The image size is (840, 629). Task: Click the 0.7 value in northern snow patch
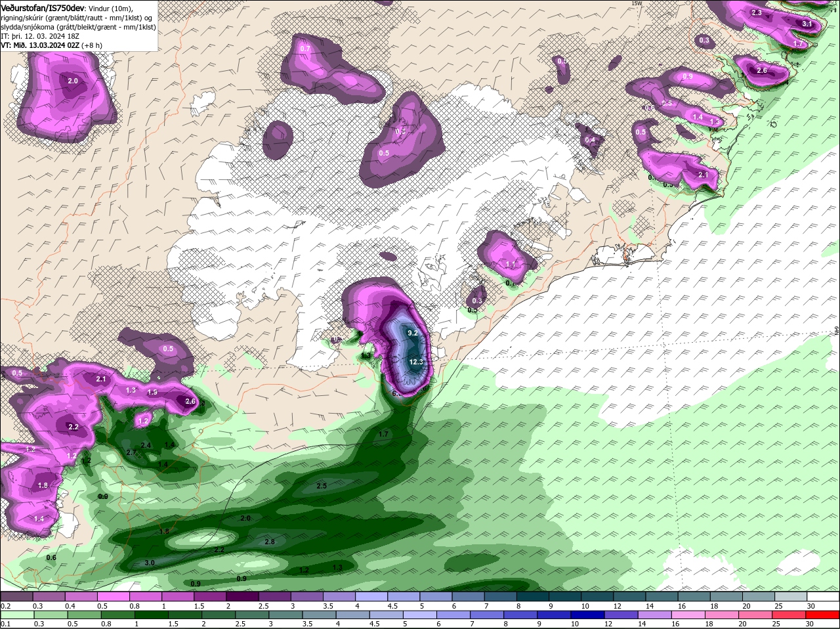tap(304, 49)
